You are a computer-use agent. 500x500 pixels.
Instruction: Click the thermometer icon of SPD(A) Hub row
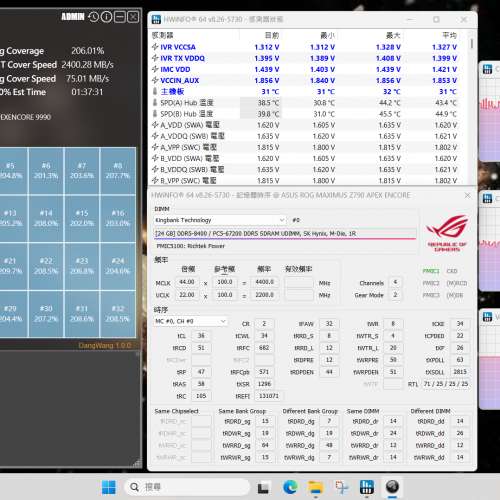click(155, 103)
